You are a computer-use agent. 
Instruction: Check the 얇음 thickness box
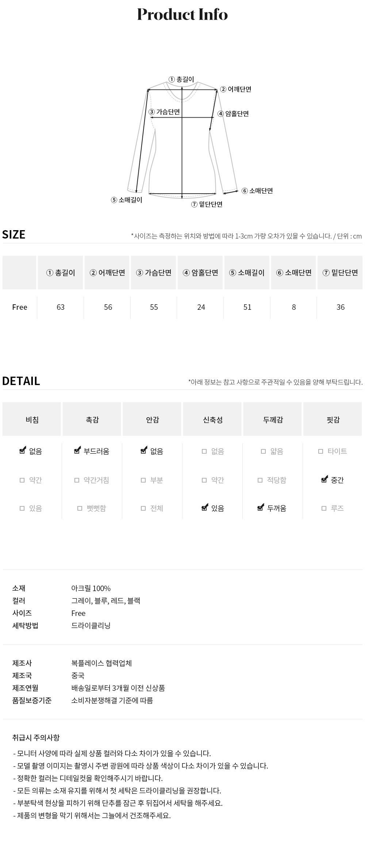pos(264,452)
